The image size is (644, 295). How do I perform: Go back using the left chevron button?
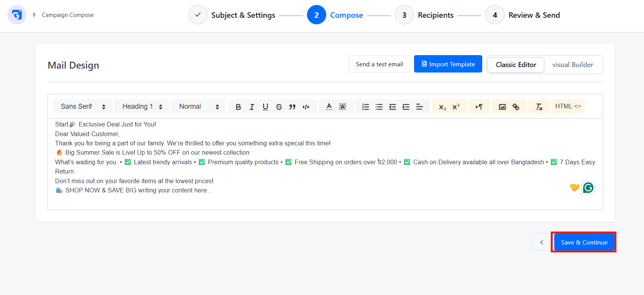(x=542, y=242)
